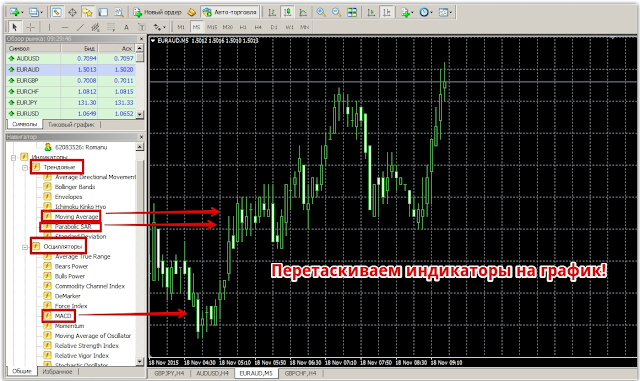This screenshot has width=640, height=381.
Task: Collapse the Осцилляторы indicators folder
Action: (x=25, y=247)
